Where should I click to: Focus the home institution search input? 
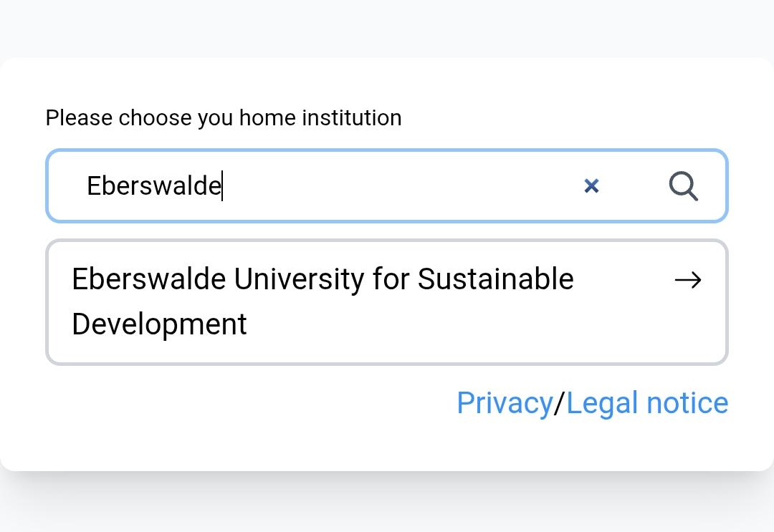click(387, 186)
